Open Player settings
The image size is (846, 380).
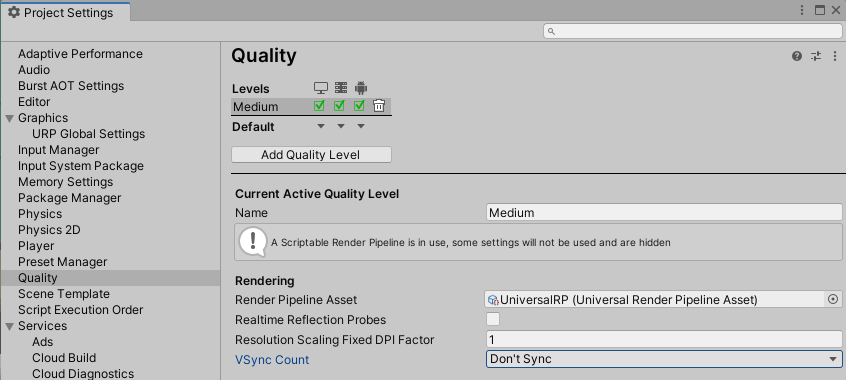coord(36,246)
